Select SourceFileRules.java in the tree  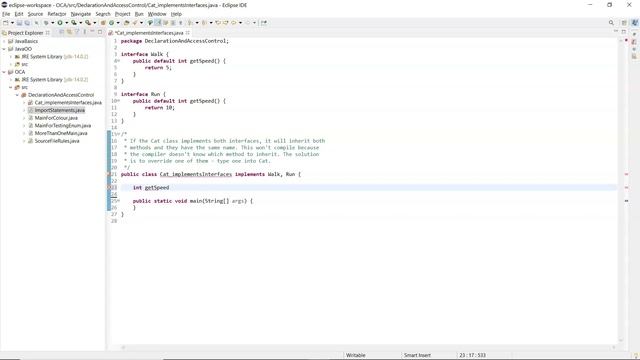(57, 141)
